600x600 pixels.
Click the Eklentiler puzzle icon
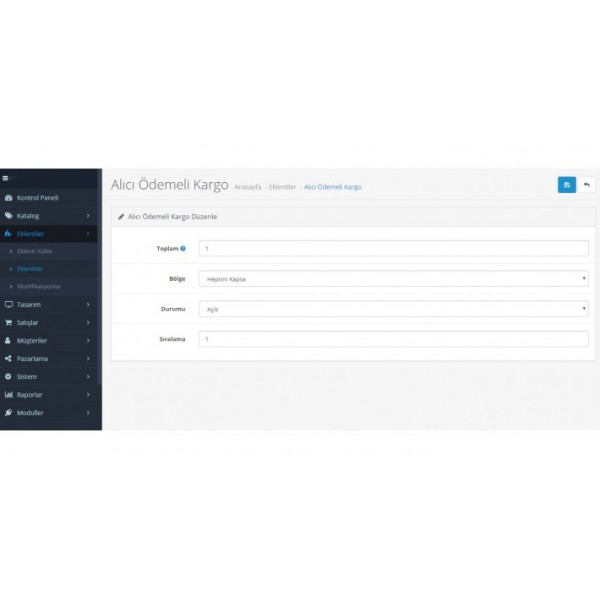click(x=8, y=233)
